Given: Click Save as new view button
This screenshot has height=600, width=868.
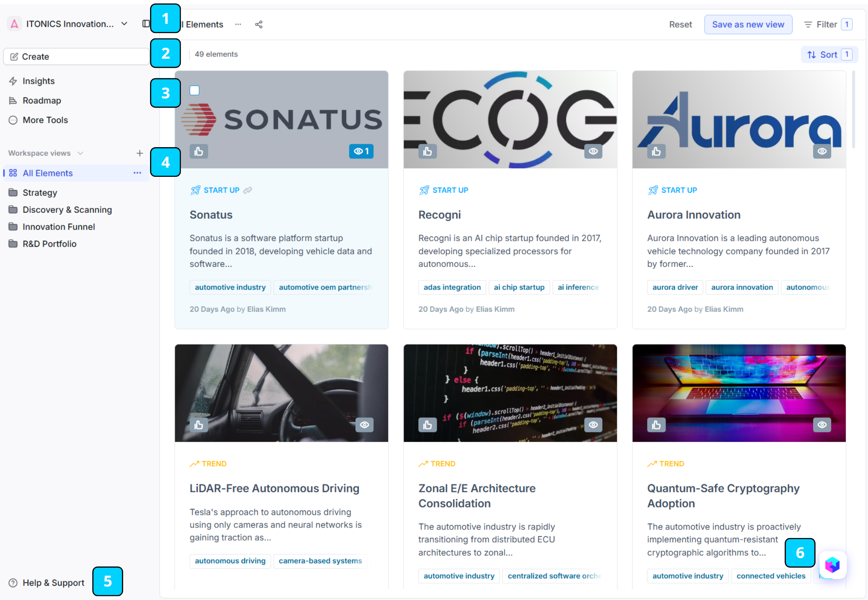Looking at the screenshot, I should tap(748, 25).
